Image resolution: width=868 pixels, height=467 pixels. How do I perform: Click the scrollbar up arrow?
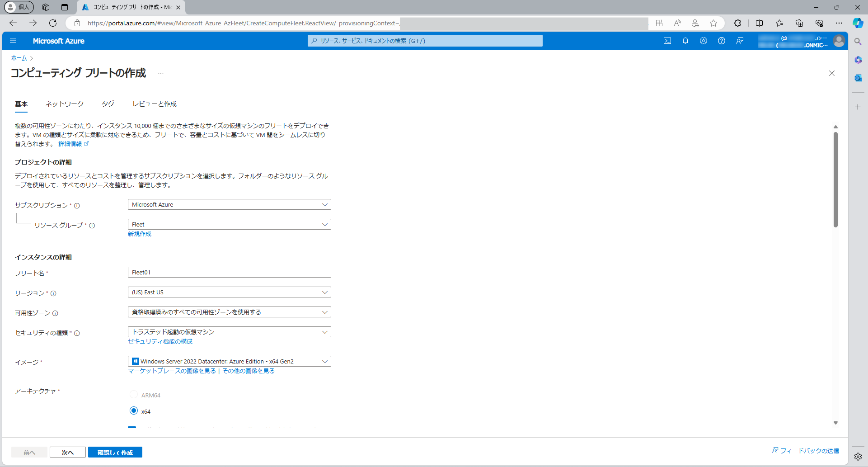(835, 127)
